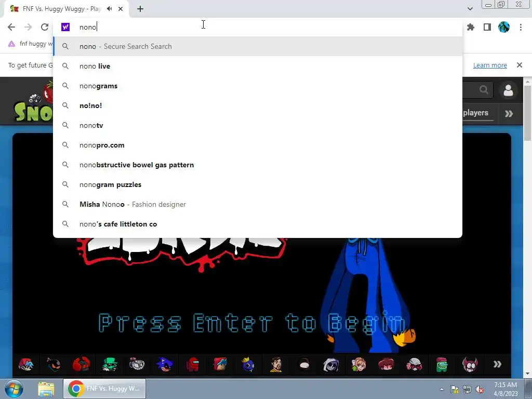
Task: Select the red Among Us impostor icon
Action: (x=193, y=364)
